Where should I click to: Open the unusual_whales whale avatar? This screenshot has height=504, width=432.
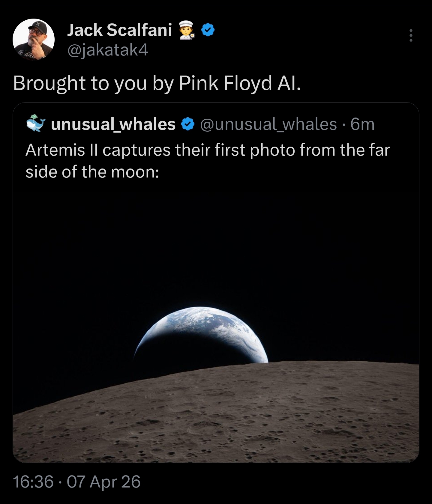point(35,124)
